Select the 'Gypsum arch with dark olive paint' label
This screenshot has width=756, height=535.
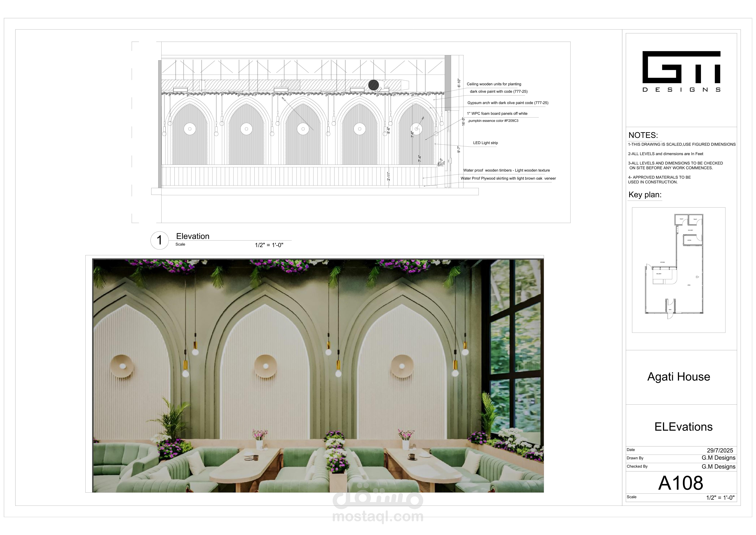tap(508, 103)
